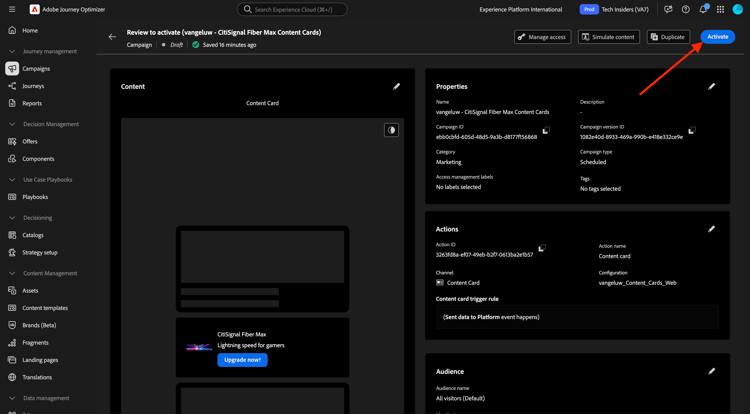Click the Playbooks sidebar icon

tap(12, 197)
